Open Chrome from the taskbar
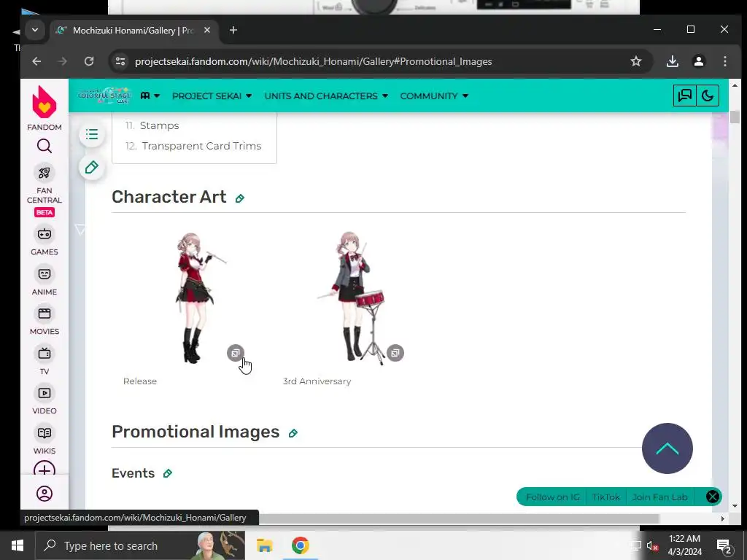The image size is (747, 560). 300,545
